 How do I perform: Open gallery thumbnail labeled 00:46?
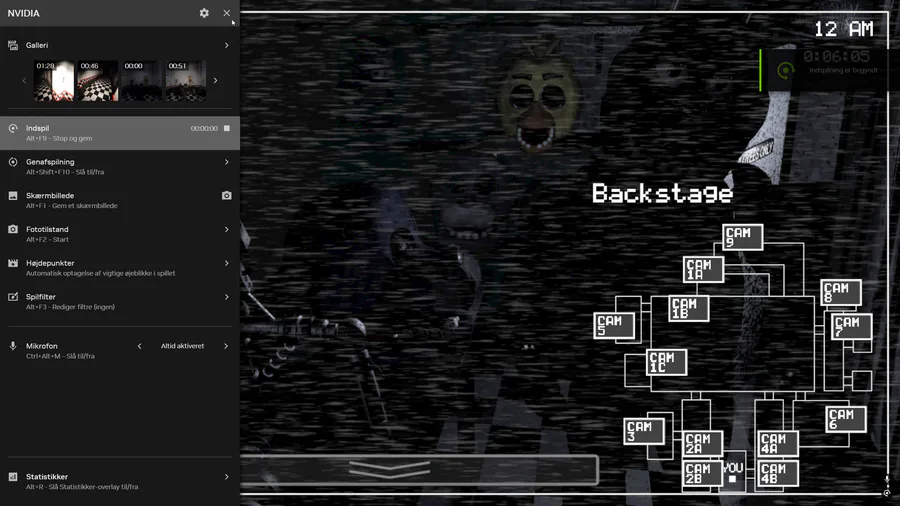click(x=98, y=81)
